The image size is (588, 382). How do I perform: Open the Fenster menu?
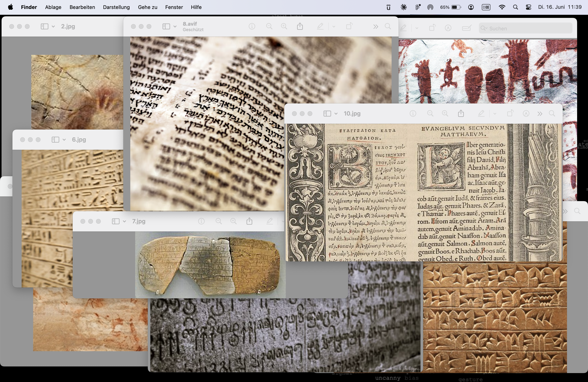point(174,7)
